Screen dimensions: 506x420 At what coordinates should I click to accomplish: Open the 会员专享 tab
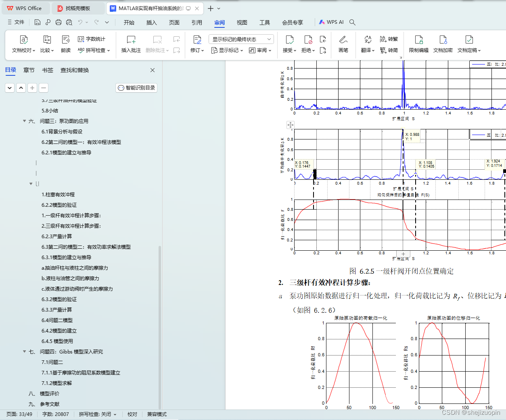click(x=293, y=23)
